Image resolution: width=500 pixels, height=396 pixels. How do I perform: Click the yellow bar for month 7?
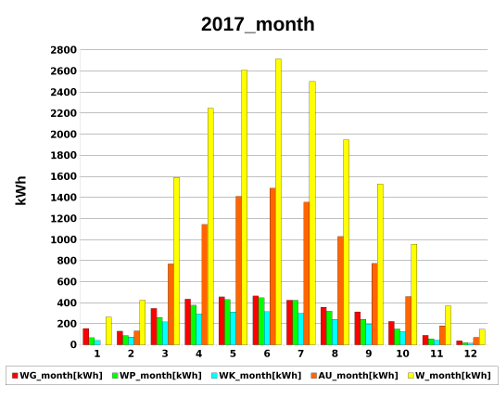point(312,213)
